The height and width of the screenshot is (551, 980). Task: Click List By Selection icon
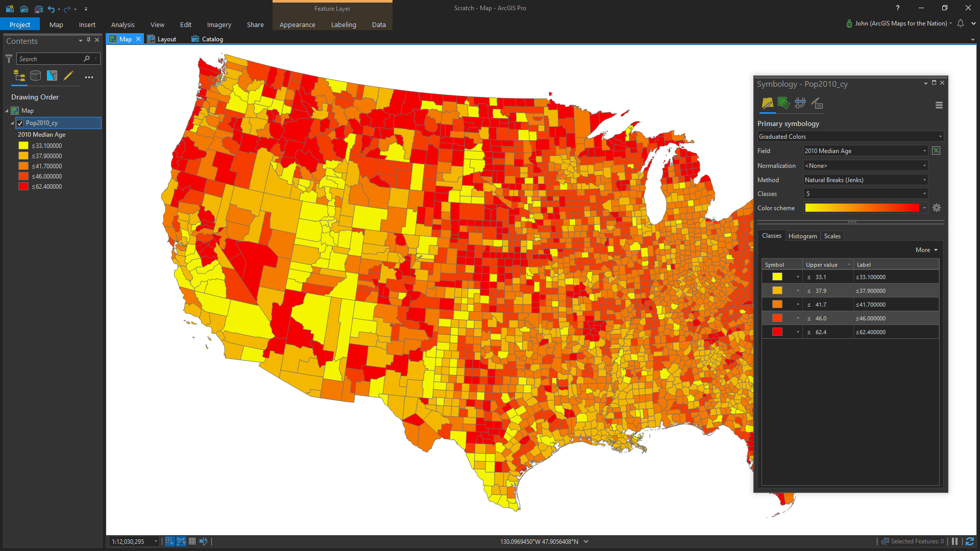click(x=52, y=76)
